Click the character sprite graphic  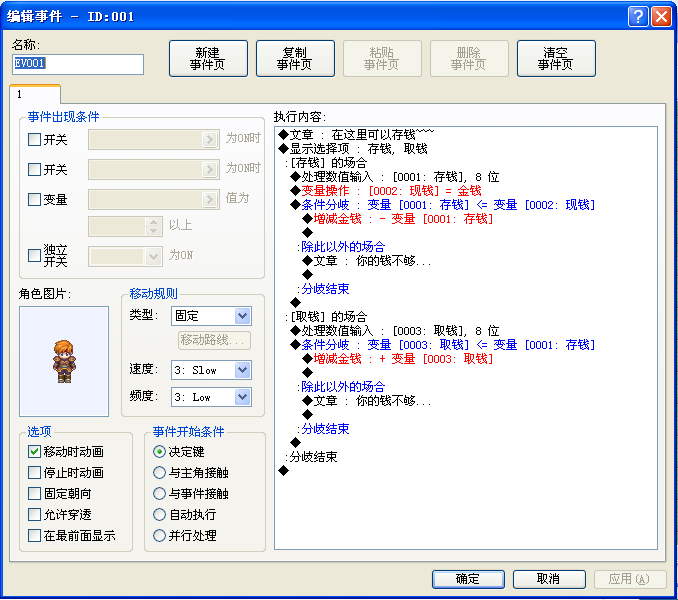pyautogui.click(x=64, y=361)
